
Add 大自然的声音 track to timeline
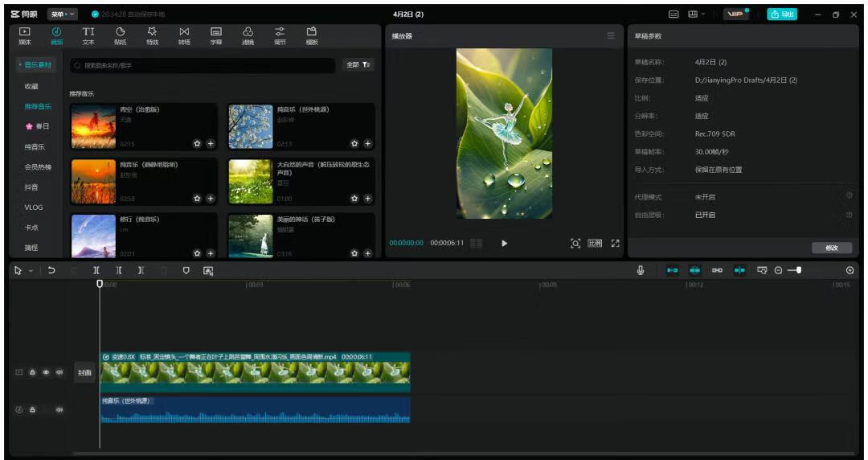[x=367, y=199]
